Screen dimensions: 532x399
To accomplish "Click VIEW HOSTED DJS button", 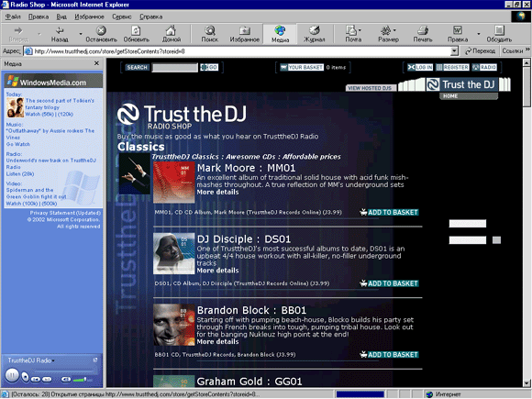I will point(371,88).
